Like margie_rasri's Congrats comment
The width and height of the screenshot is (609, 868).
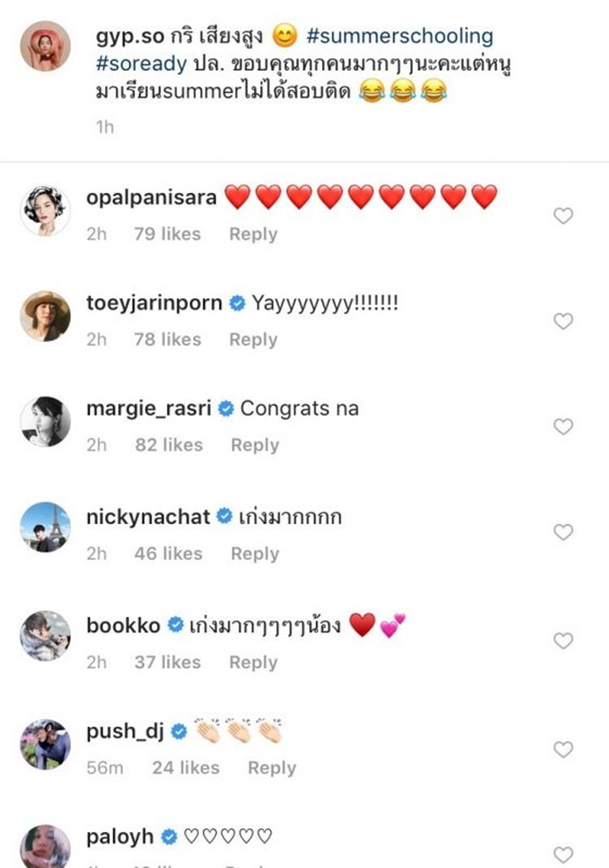(563, 426)
